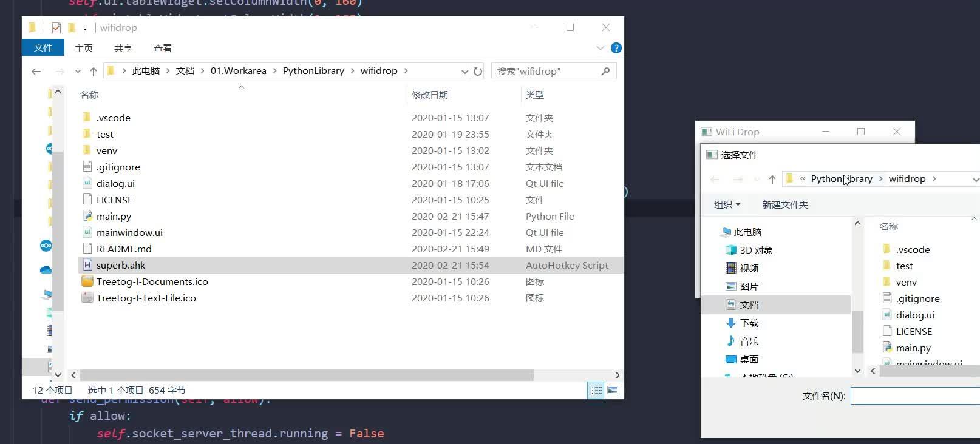Viewport: 980px width, 444px height.
Task: Go up one folder level in Explorer
Action: click(x=94, y=71)
